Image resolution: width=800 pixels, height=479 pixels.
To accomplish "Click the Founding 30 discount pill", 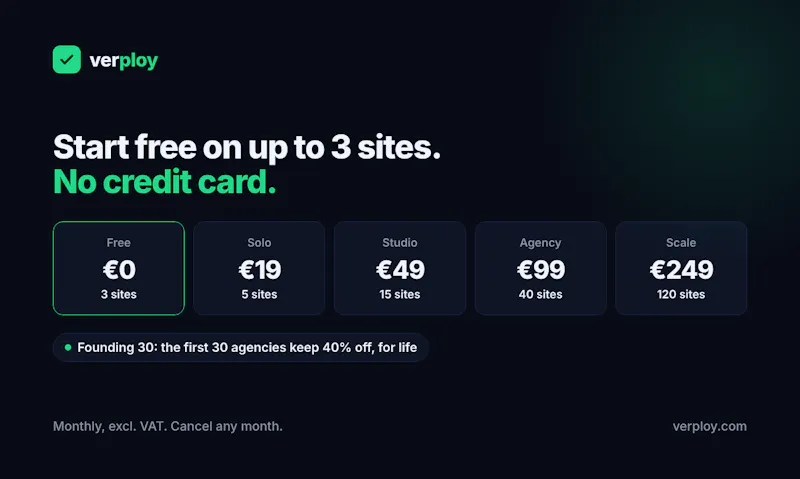I will pos(241,347).
